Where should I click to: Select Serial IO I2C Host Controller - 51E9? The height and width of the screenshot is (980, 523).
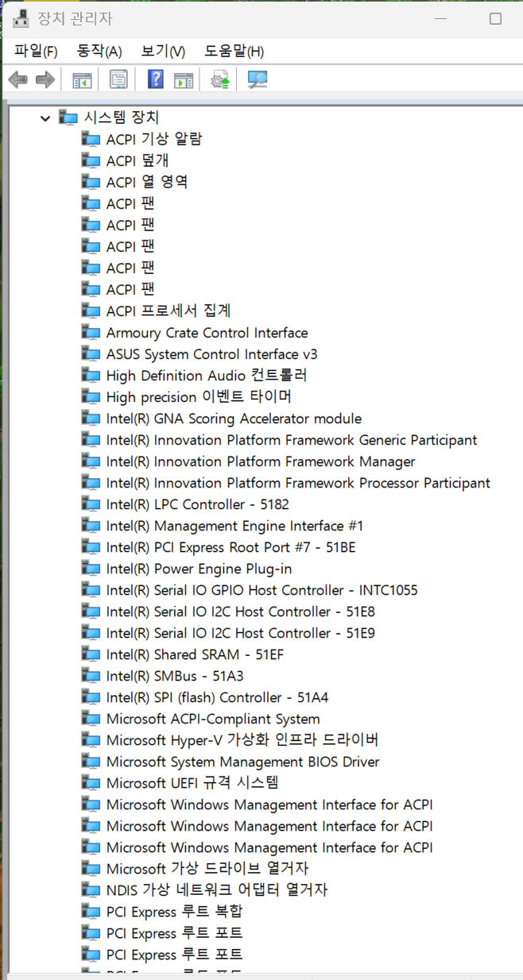(x=241, y=633)
